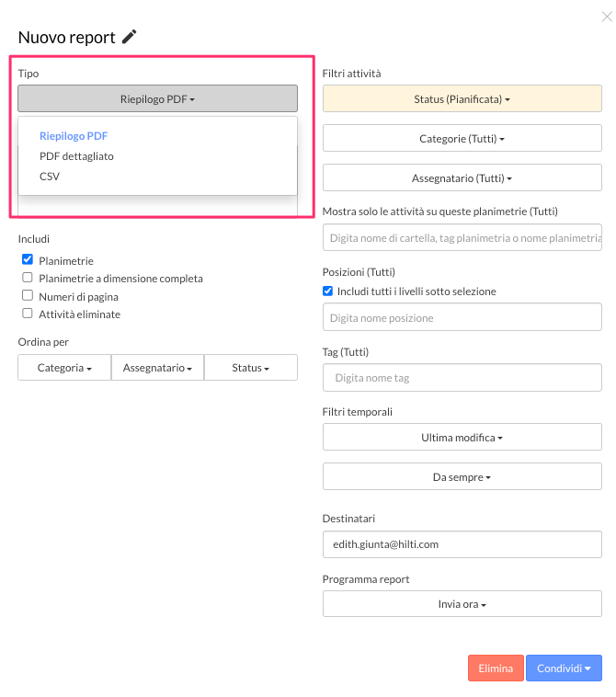Viewport: 616px width, 697px height.
Task: Open the Categoria sort dropdown
Action: pyautogui.click(x=64, y=367)
